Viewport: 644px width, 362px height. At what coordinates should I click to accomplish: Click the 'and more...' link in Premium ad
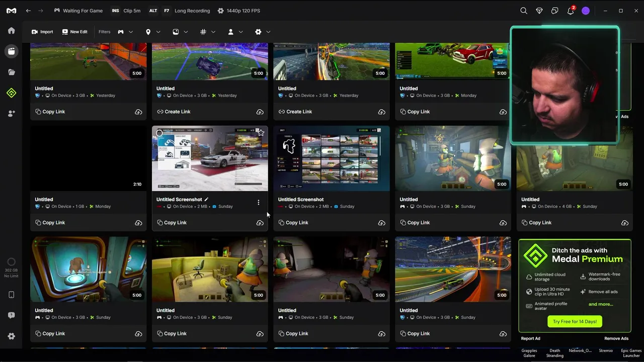point(601,304)
